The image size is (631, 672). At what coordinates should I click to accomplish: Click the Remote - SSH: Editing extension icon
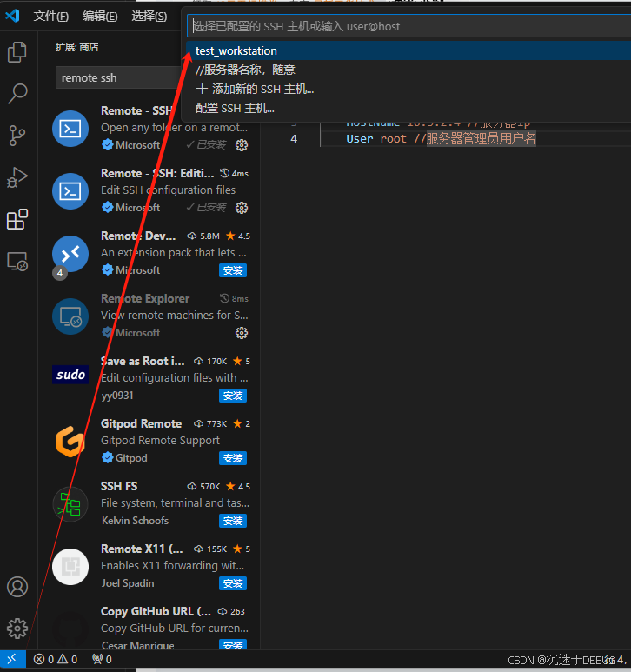[70, 191]
